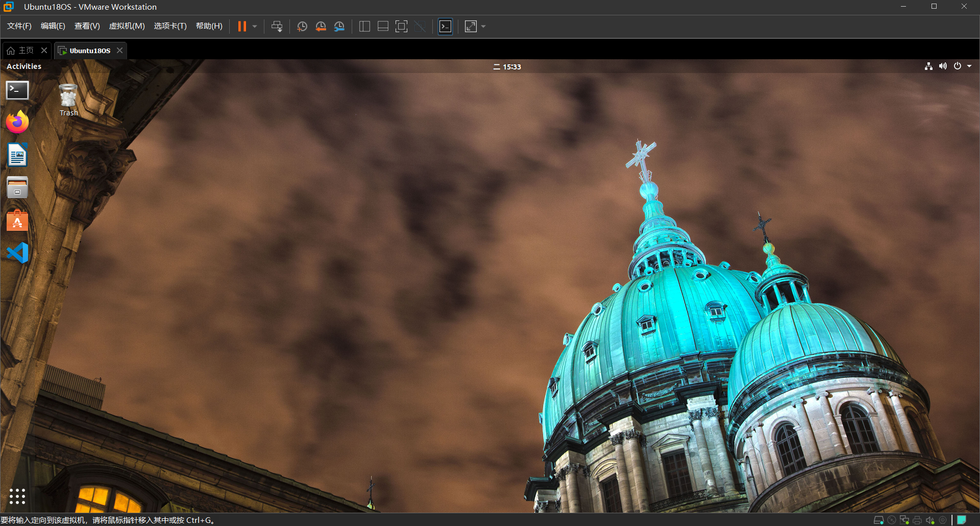Launch Firefox from the dock
Image resolution: width=980 pixels, height=526 pixels.
point(17,122)
